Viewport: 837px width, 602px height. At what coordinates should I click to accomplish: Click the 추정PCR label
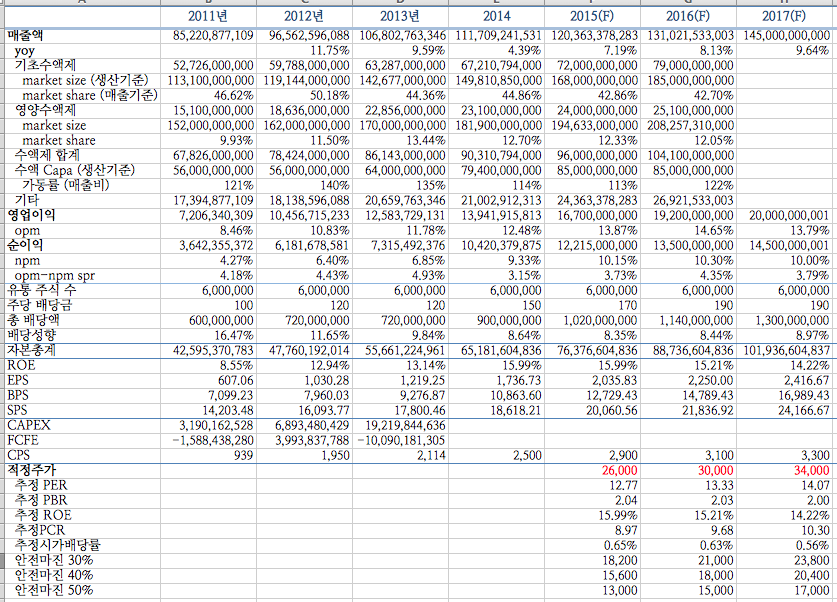(x=40, y=530)
